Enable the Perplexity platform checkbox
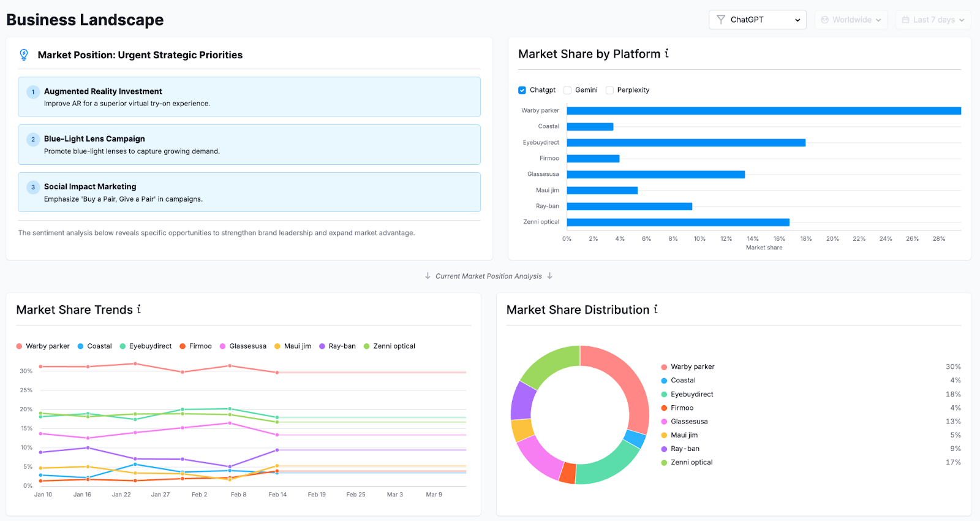The height and width of the screenshot is (521, 980). pyautogui.click(x=609, y=90)
